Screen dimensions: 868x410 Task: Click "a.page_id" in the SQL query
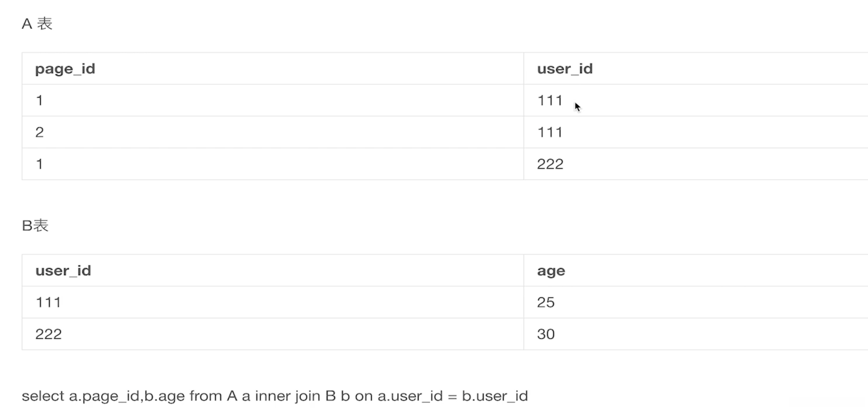(104, 396)
